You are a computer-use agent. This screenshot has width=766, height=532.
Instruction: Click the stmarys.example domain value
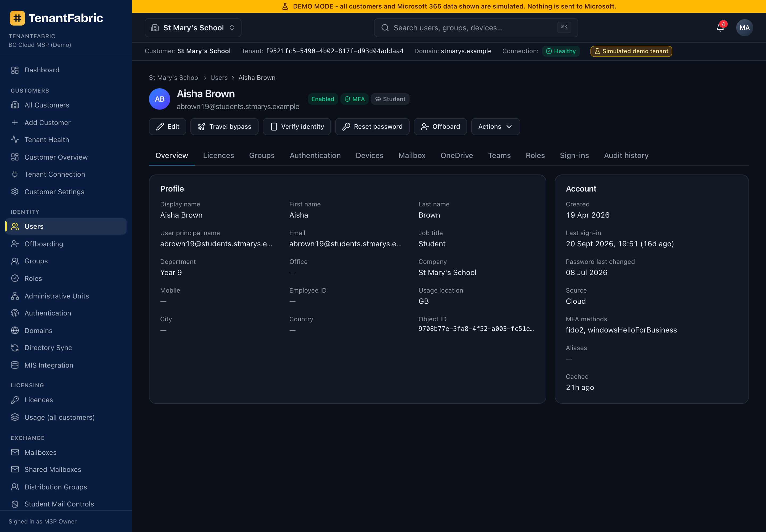pyautogui.click(x=466, y=51)
